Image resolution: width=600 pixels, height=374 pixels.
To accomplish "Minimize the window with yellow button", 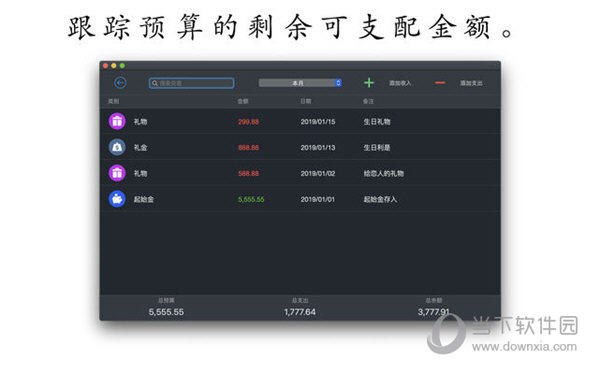I will 114,66.
